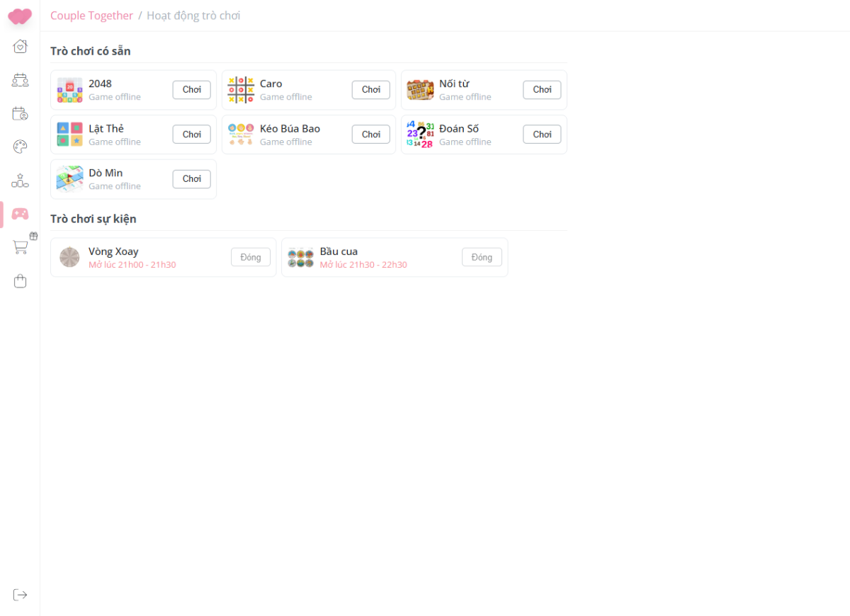
Task: Click Chơi next to Đoán Số
Action: pyautogui.click(x=542, y=135)
